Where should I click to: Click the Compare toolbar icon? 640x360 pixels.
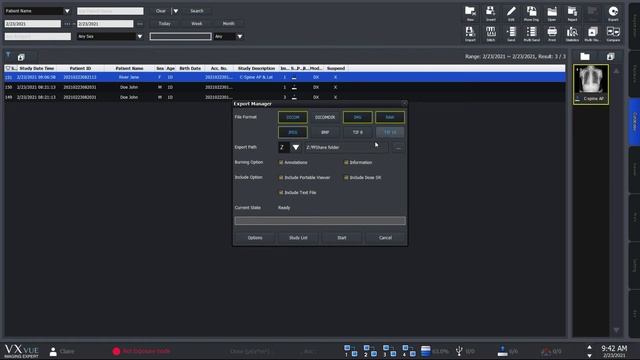pyautogui.click(x=613, y=33)
